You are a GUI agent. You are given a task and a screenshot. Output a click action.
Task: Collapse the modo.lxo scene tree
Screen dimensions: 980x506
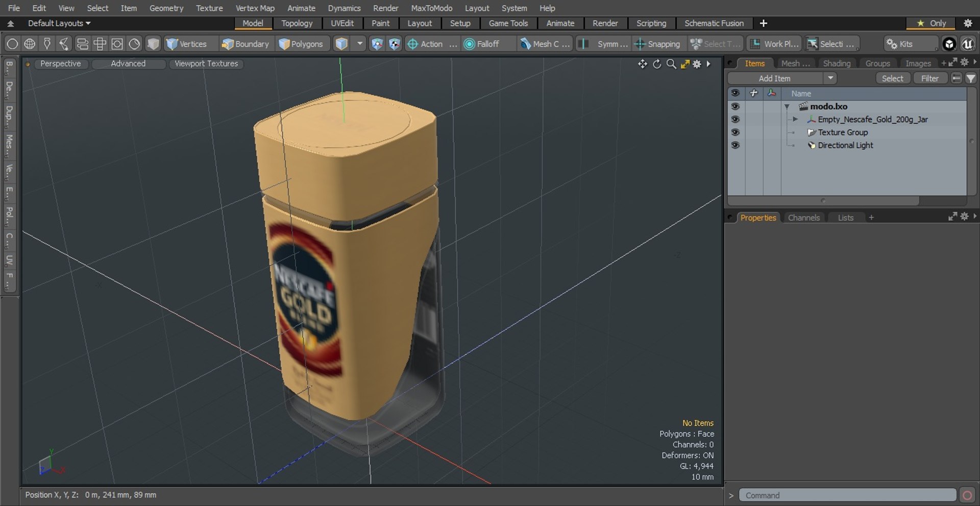[x=787, y=107]
